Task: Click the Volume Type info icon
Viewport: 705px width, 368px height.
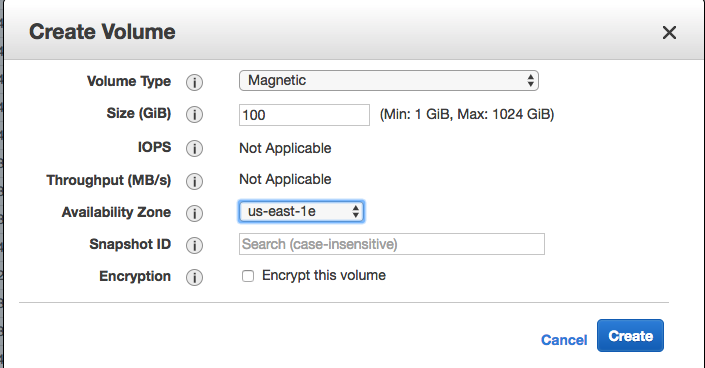Action: (x=194, y=82)
